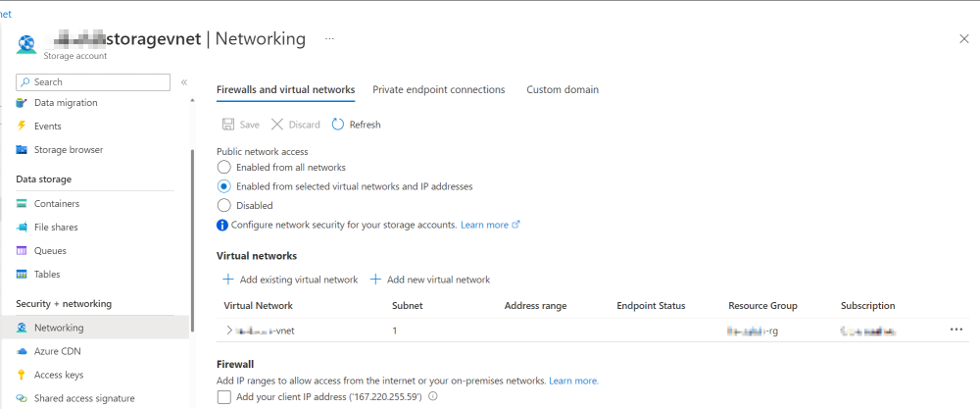This screenshot has height=409, width=980.
Task: Click in the sidebar Search field
Action: coord(98,82)
